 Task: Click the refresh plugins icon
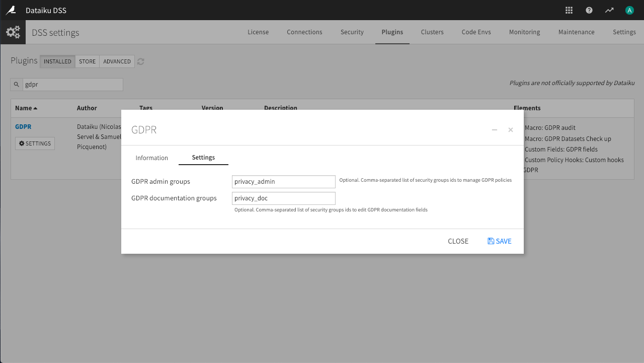click(141, 61)
